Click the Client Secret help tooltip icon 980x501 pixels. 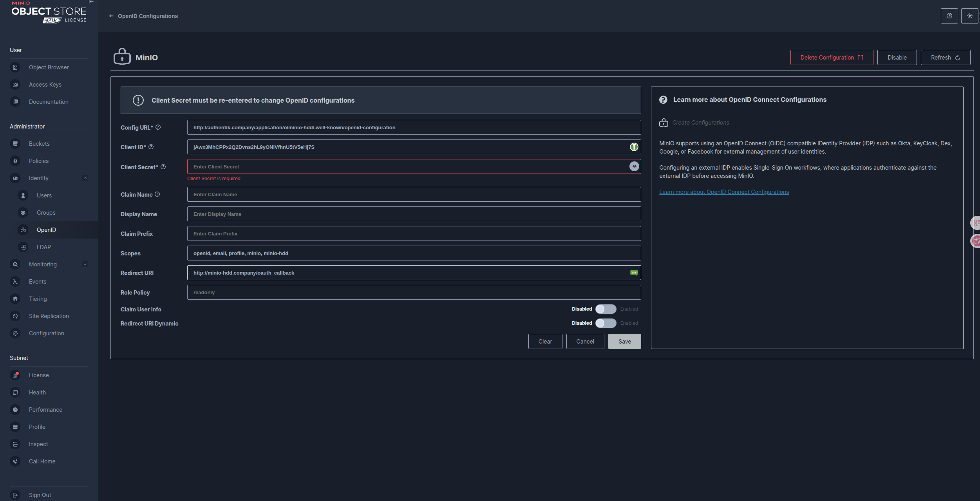click(x=163, y=167)
